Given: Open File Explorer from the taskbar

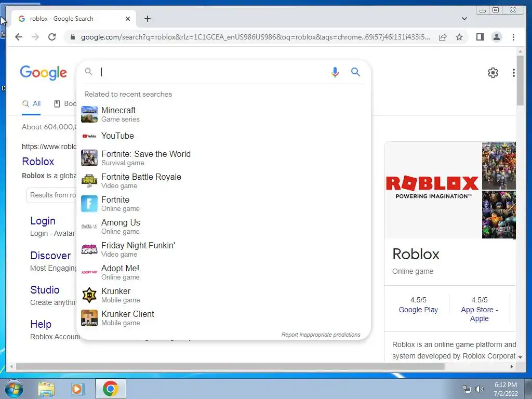Looking at the screenshot, I should (46, 389).
